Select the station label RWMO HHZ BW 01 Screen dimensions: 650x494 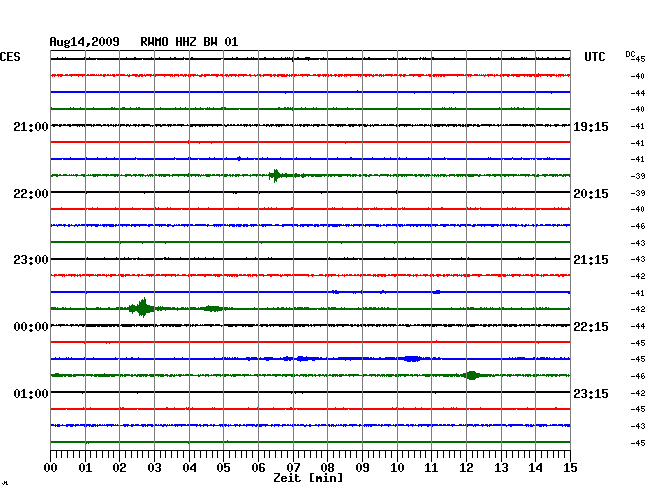pos(189,42)
